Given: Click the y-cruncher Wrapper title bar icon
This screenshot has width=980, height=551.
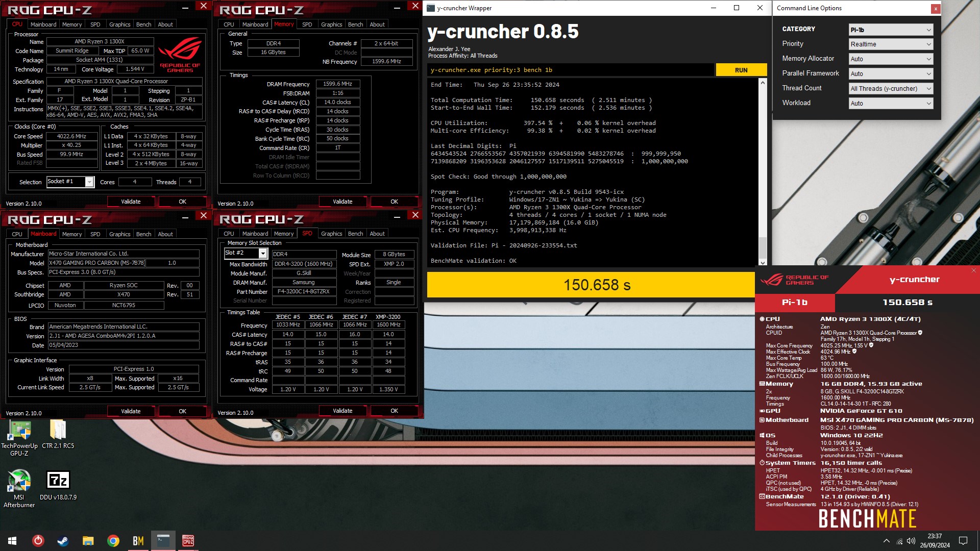Looking at the screenshot, I should (x=431, y=8).
